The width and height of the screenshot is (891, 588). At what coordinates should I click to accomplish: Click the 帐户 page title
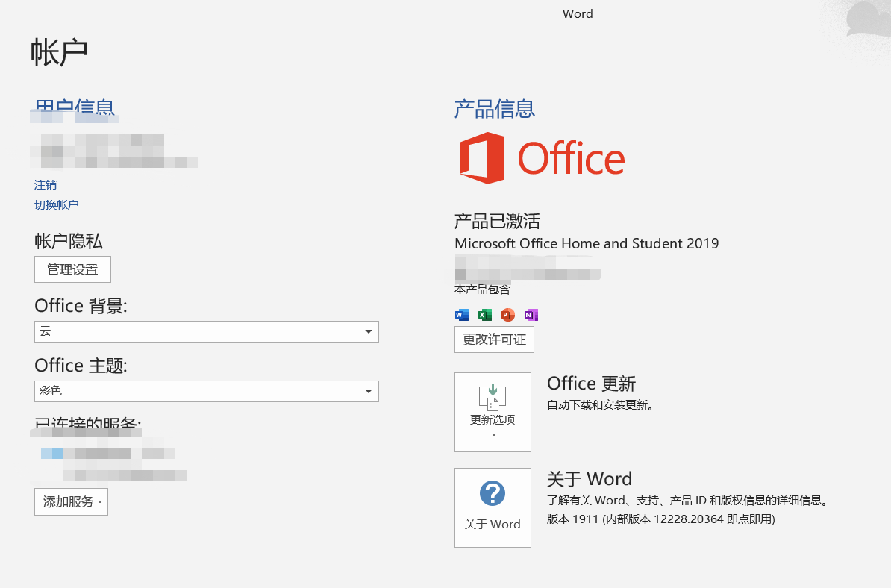point(59,53)
